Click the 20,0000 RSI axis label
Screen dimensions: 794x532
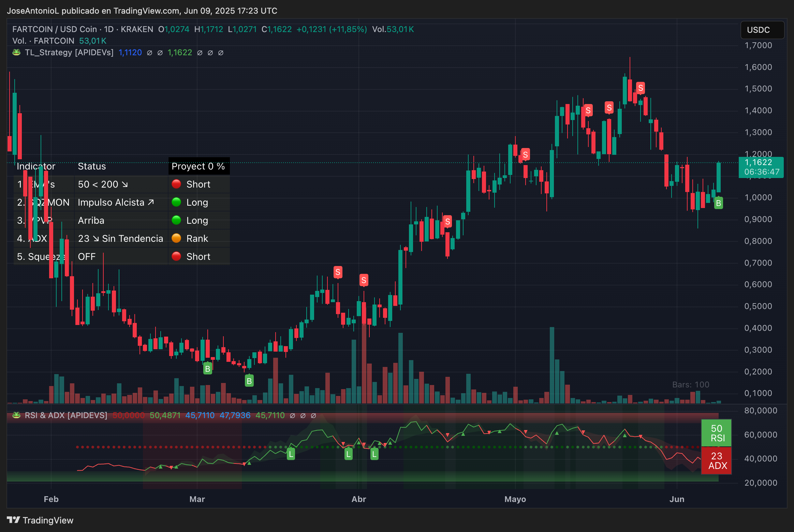[x=761, y=483]
